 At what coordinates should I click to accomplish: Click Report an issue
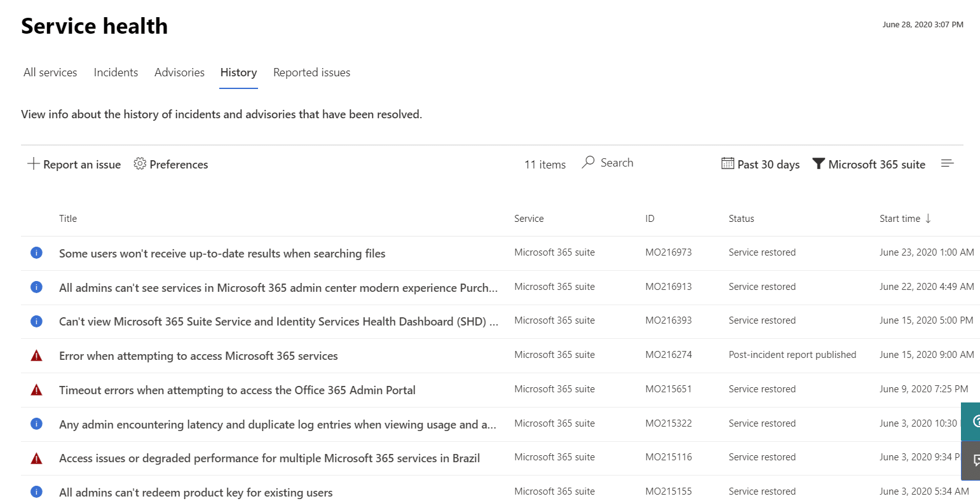coord(74,164)
